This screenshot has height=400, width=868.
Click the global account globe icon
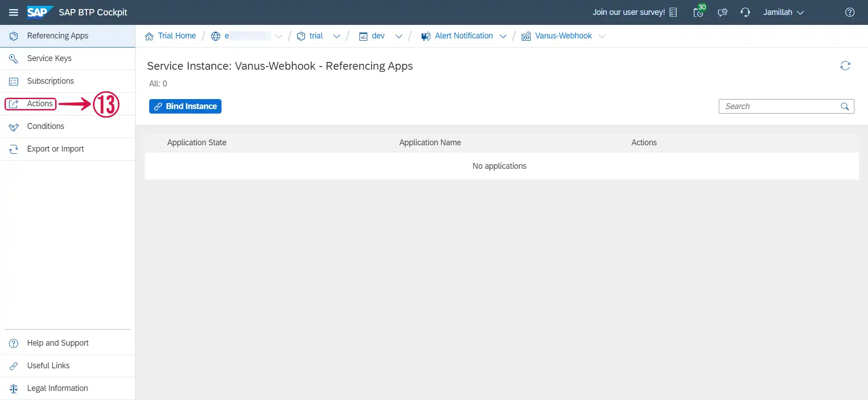pos(216,36)
